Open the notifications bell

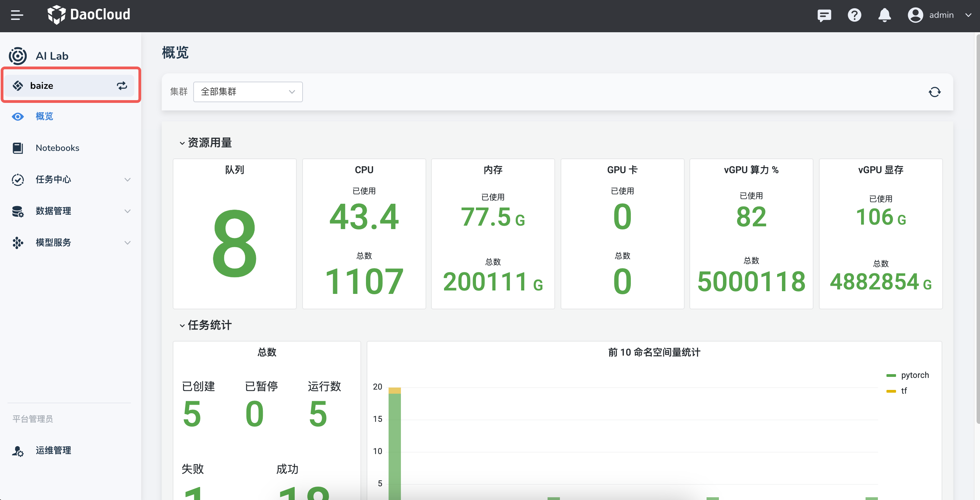point(884,15)
